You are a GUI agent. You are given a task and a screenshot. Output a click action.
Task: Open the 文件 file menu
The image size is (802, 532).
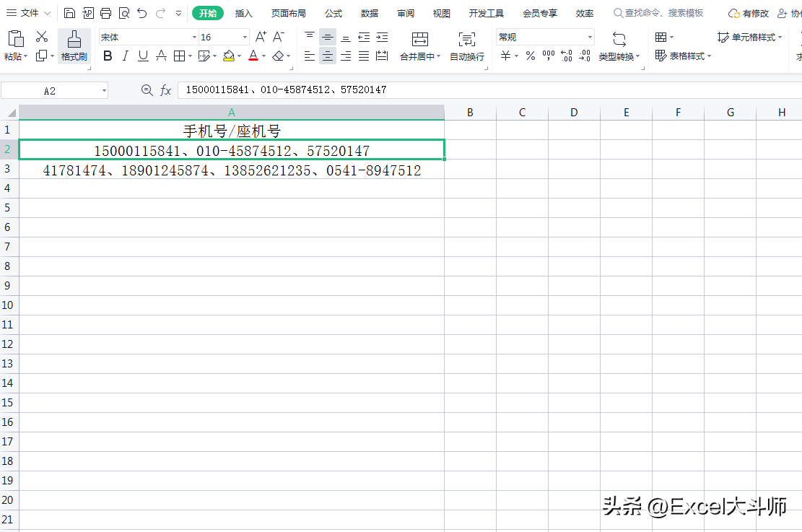click(x=28, y=13)
